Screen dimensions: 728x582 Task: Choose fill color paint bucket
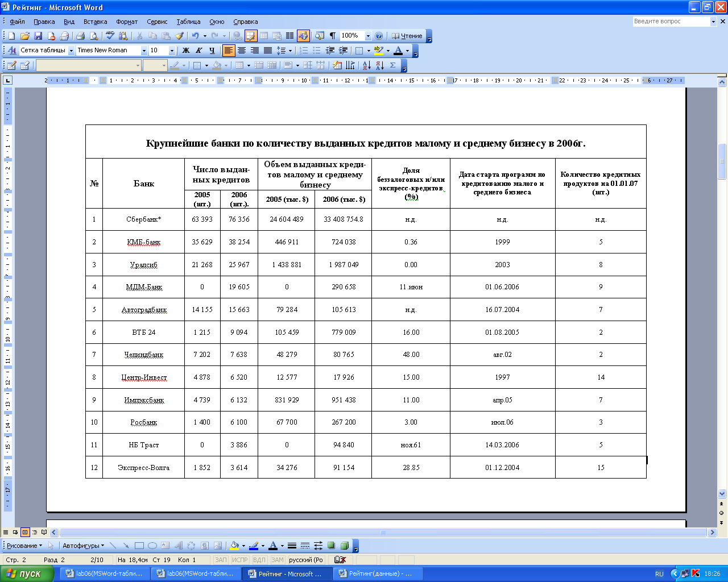pyautogui.click(x=234, y=546)
